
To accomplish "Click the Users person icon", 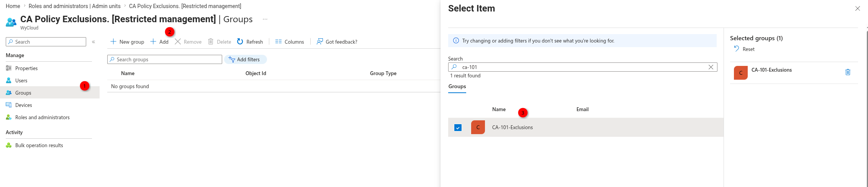I will pos(9,80).
